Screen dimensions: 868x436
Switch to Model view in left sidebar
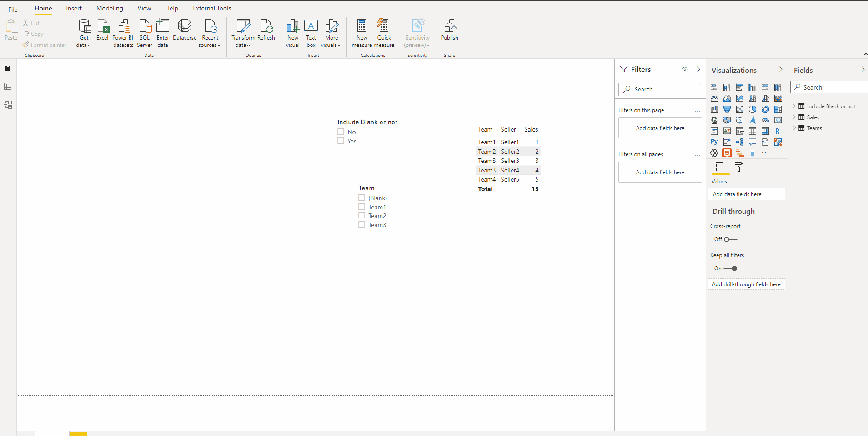(8, 105)
